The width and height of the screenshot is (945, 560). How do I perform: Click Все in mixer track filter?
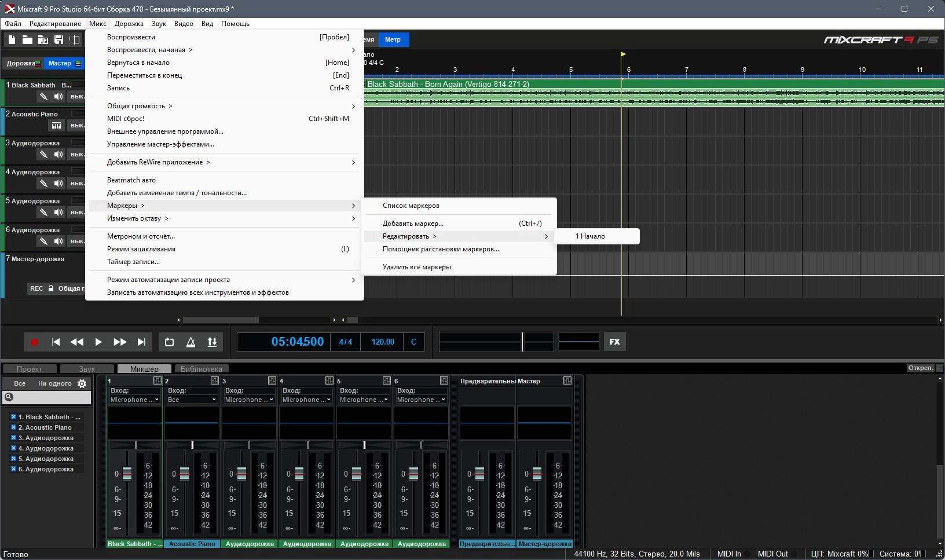[20, 383]
